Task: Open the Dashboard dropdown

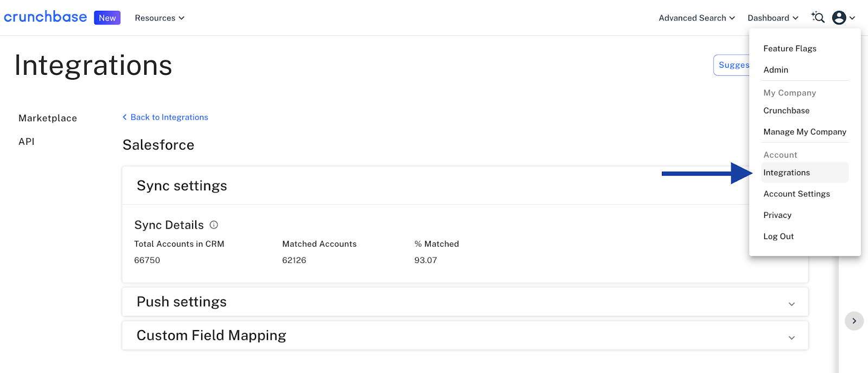Action: click(773, 18)
